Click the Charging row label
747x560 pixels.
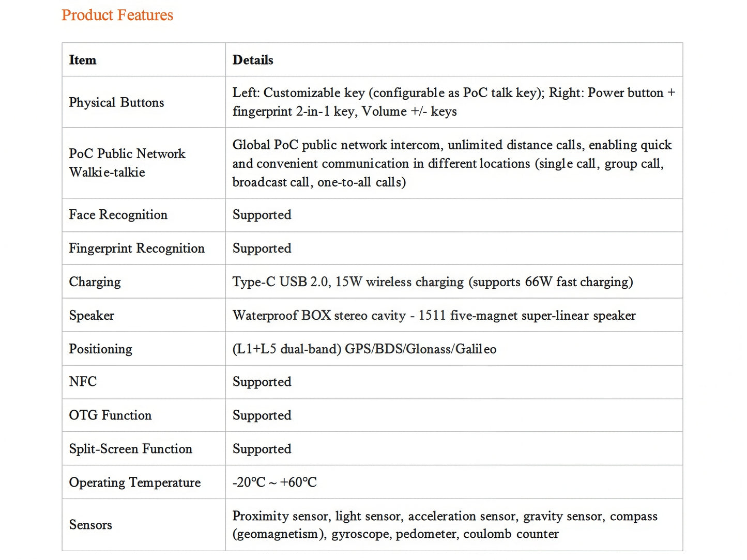tap(95, 282)
